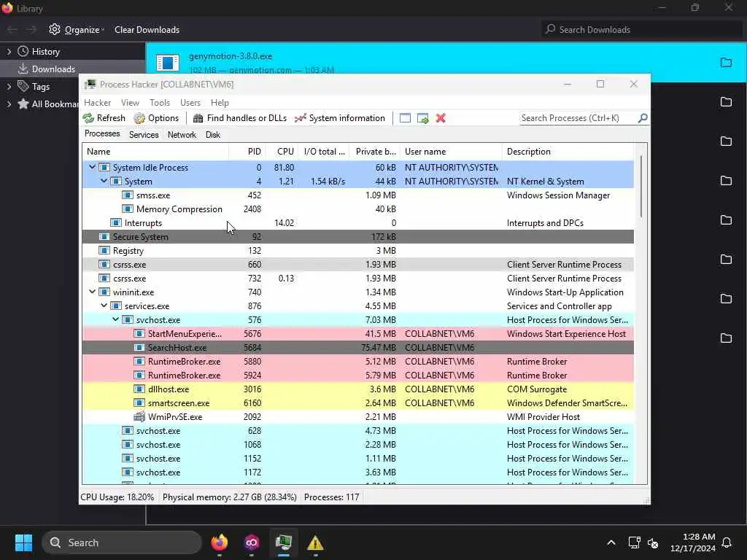The image size is (747, 560).
Task: Open Firefox from the taskbar
Action: tap(220, 542)
